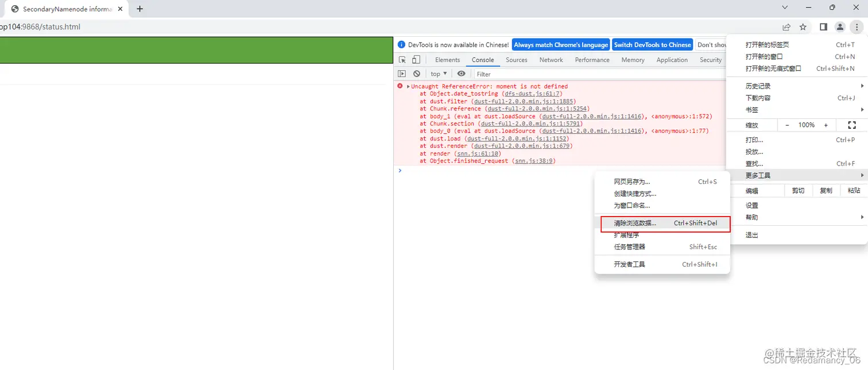
Task: Choose 打印... menu item
Action: click(797, 140)
